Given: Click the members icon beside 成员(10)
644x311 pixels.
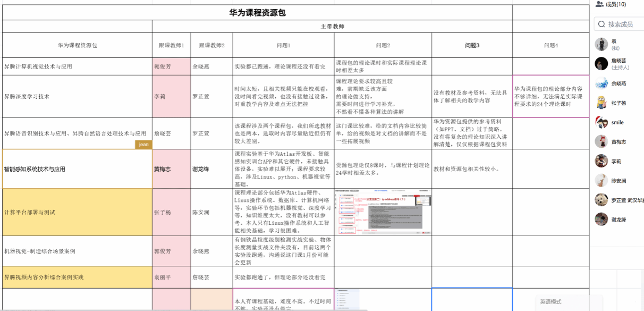Looking at the screenshot, I should 599,4.
